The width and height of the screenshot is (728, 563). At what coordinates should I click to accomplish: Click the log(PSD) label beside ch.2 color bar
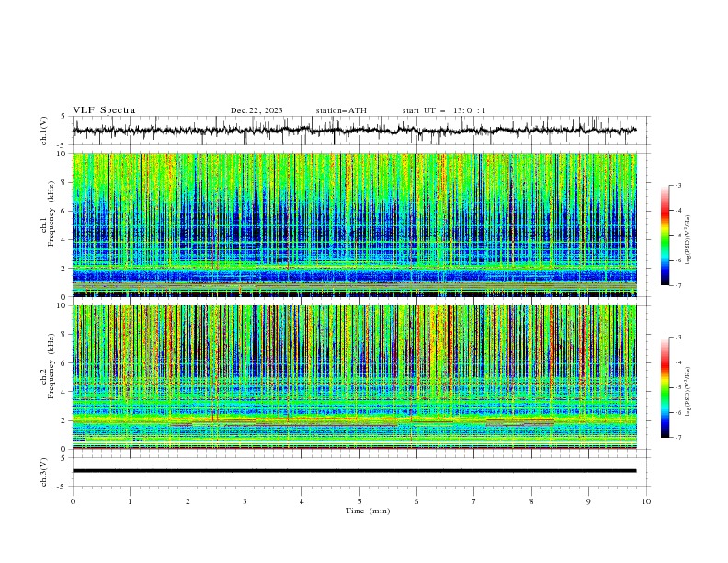click(x=688, y=392)
